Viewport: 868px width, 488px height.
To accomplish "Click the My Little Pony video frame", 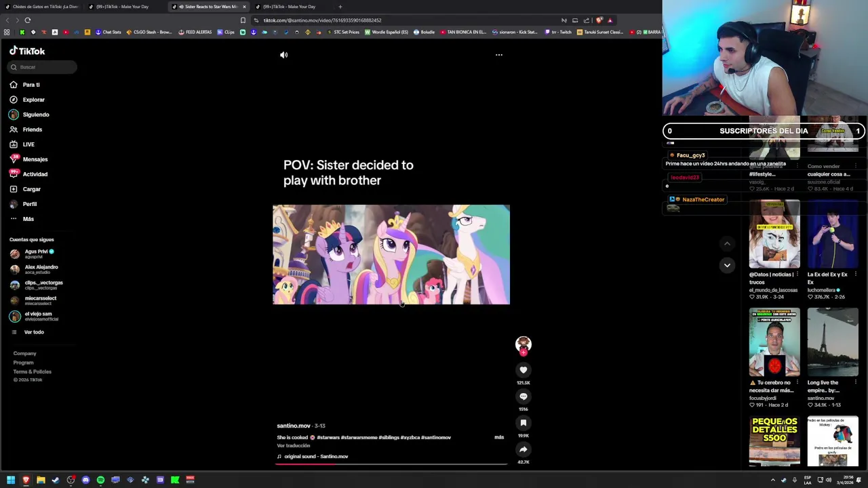I will [391, 254].
